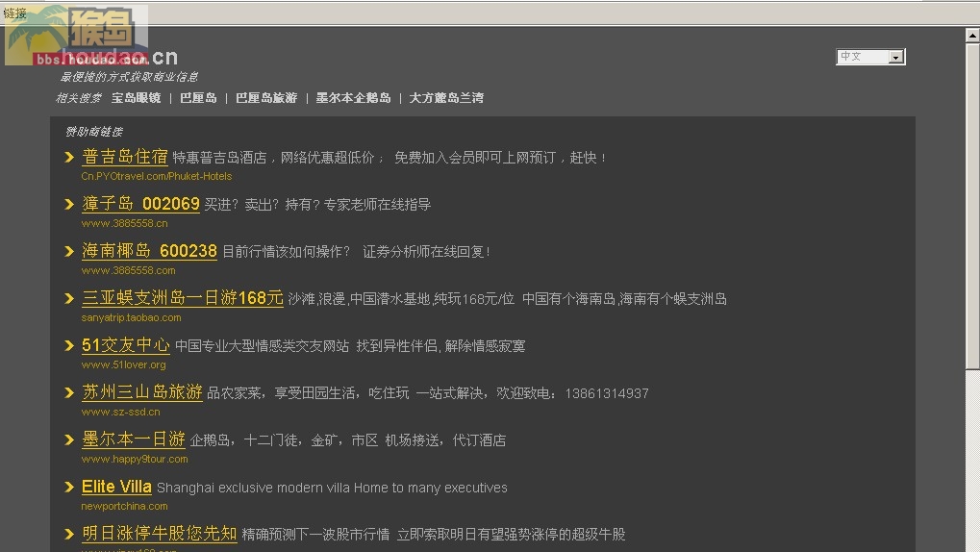Click the slogan 最便捷的方式获取商业信息

coord(129,77)
